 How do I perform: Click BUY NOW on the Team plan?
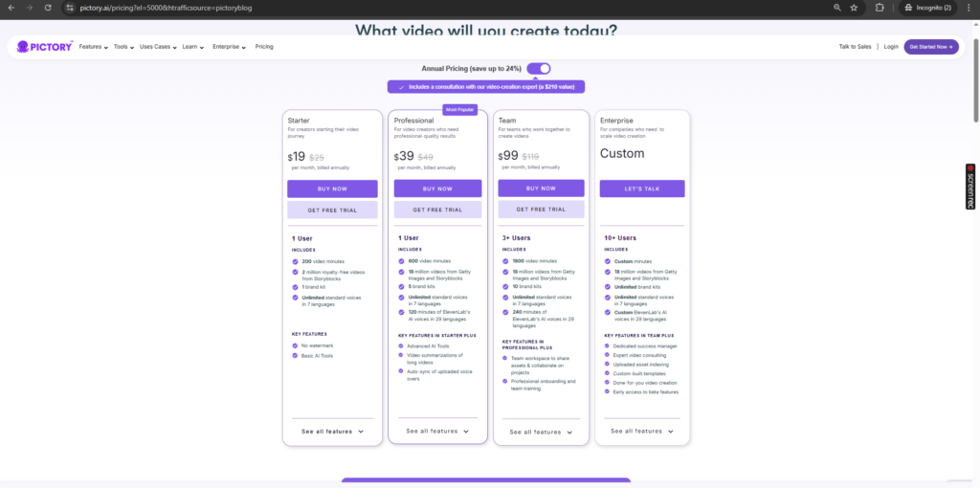tap(542, 189)
